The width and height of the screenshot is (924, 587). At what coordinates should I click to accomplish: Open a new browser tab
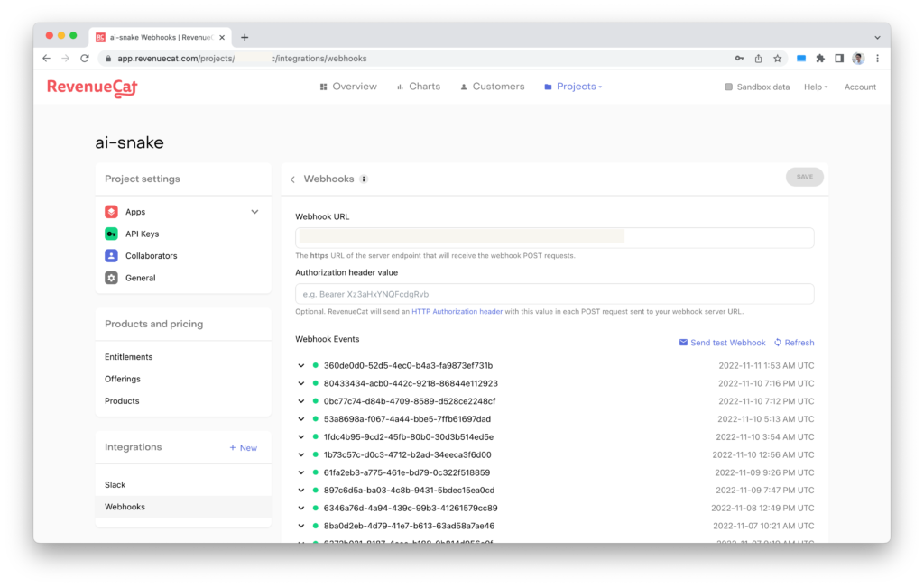[245, 38]
